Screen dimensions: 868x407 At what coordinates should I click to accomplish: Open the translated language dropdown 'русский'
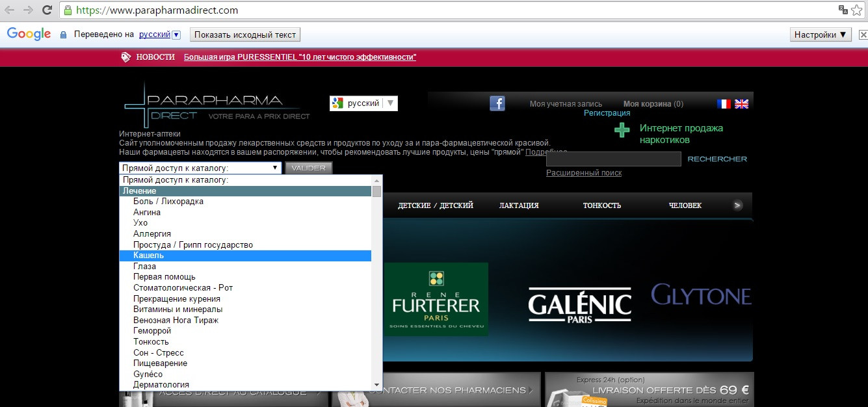[x=159, y=34]
